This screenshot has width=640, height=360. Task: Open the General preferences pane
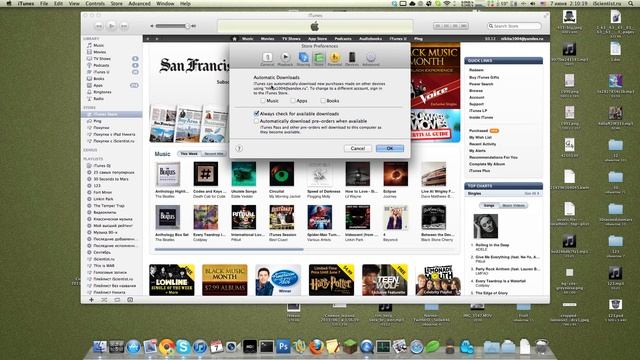pos(267,59)
